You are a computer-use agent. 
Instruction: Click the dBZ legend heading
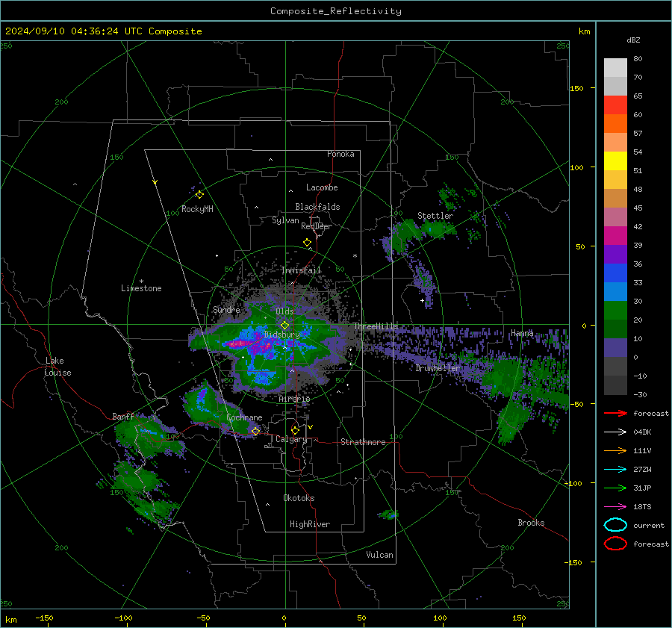pos(633,40)
